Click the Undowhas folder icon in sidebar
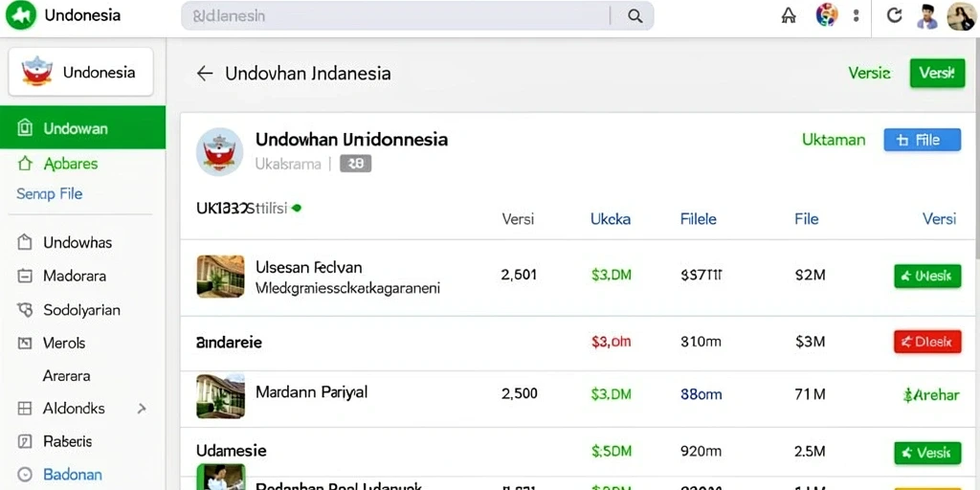Screen dimensions: 980x490 24,242
